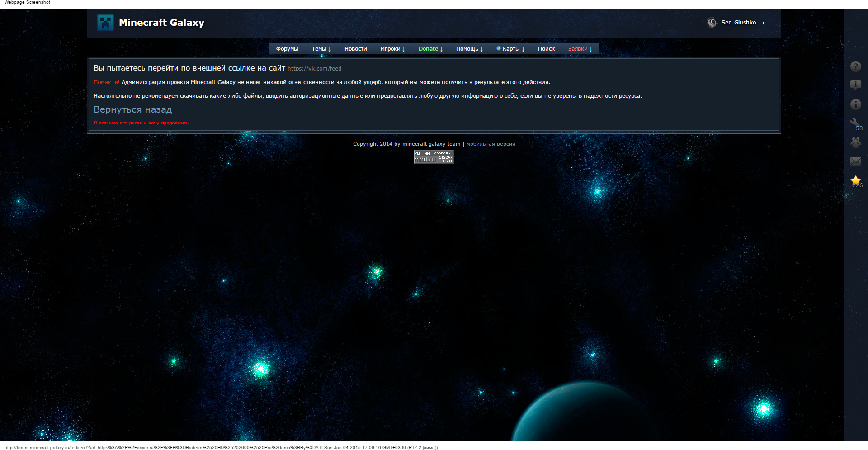
Task: Open the Помощь dropdown menu
Action: [x=469, y=49]
